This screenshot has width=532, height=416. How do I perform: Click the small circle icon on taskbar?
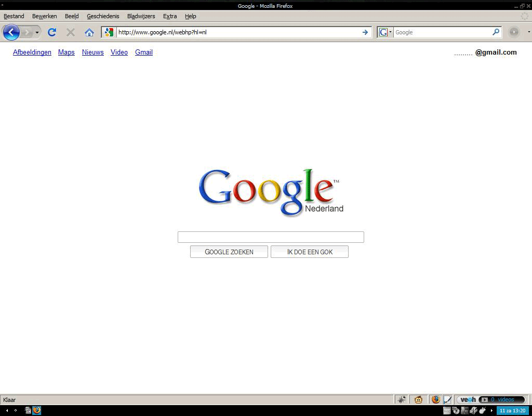(16, 410)
